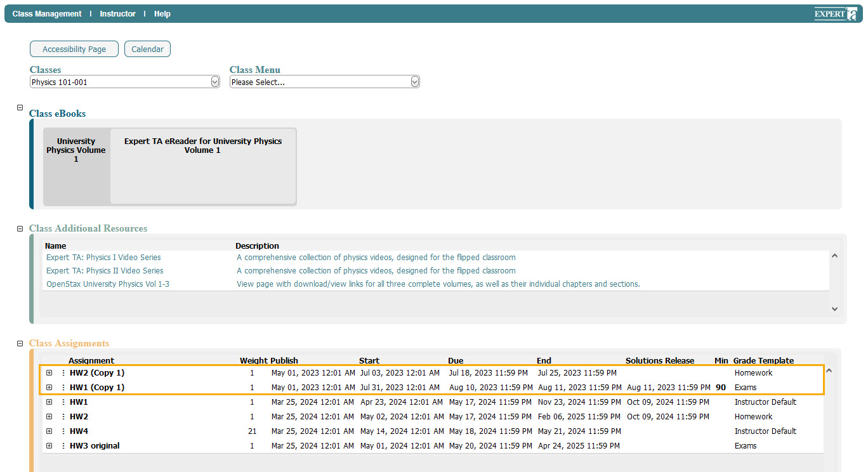This screenshot has height=472, width=868.
Task: Open the Calendar
Action: pos(147,49)
